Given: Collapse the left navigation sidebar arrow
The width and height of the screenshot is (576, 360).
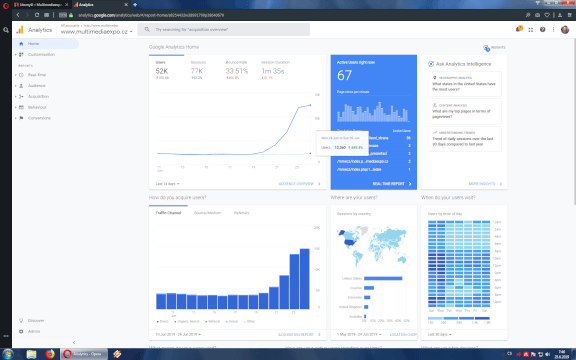Looking at the screenshot, I should pos(74,342).
